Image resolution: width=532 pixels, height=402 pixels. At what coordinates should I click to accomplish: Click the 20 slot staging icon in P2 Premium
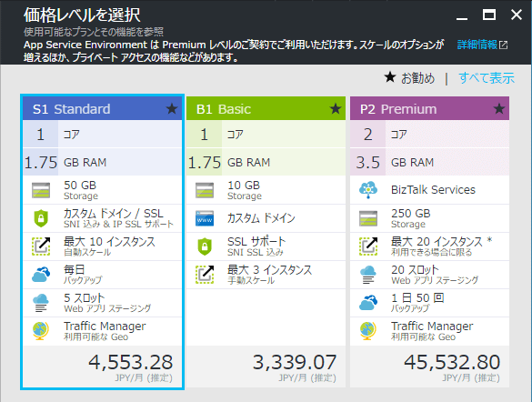[368, 275]
